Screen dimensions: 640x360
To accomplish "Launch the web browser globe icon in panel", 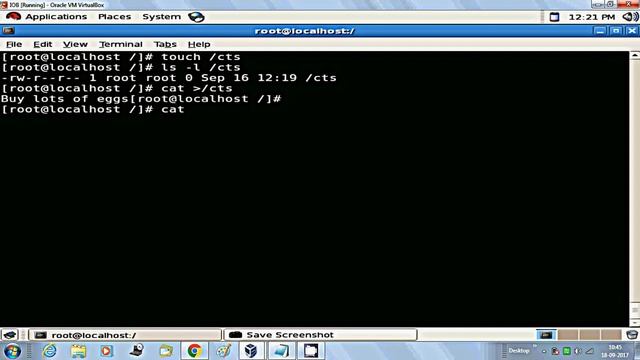I will 196,17.
